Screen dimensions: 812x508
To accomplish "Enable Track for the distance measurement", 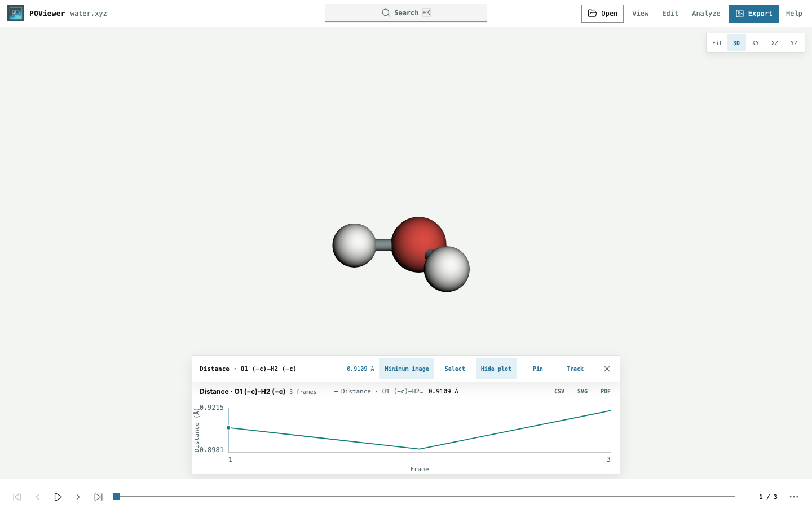I will tap(575, 369).
